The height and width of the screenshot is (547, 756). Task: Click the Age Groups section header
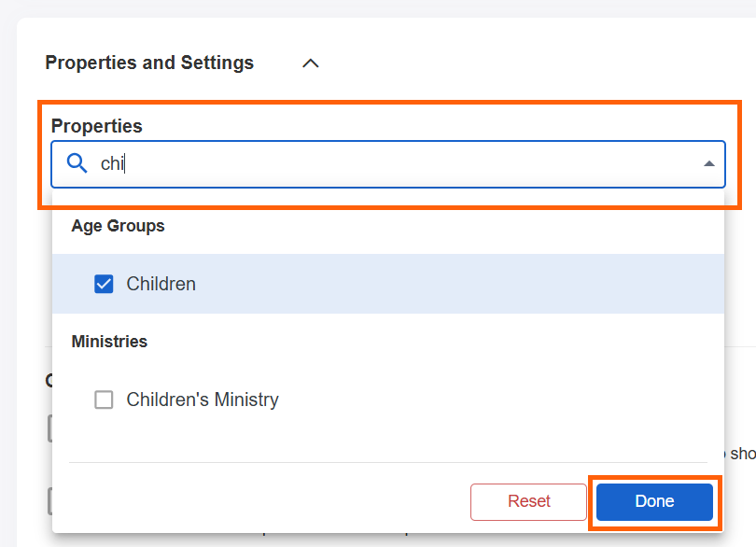tap(118, 225)
